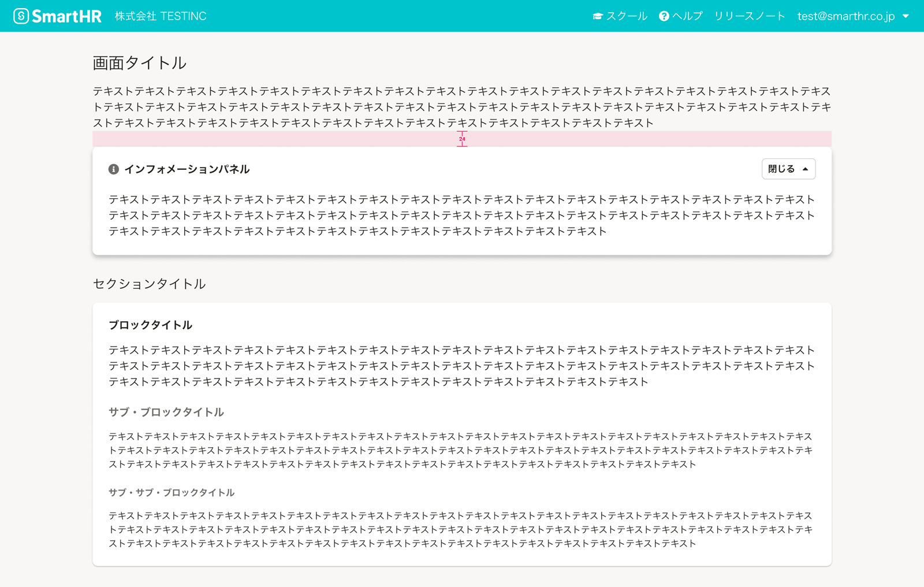This screenshot has height=587, width=924.
Task: Click the question mark help icon
Action: click(664, 16)
